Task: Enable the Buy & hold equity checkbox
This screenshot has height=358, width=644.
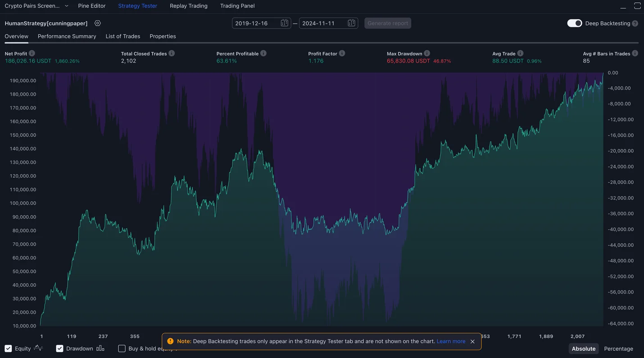Action: pyautogui.click(x=122, y=349)
